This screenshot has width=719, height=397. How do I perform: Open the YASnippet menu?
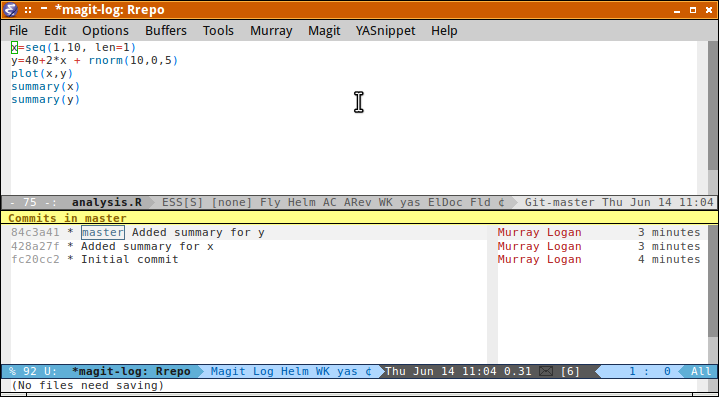pyautogui.click(x=386, y=31)
